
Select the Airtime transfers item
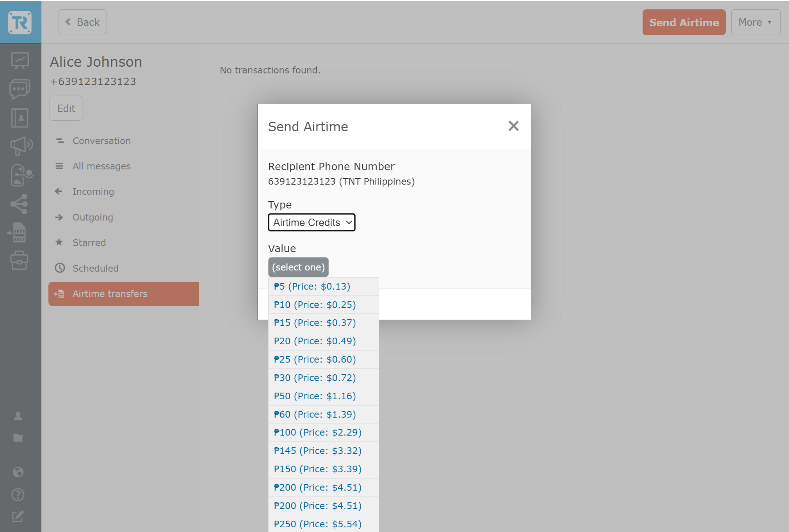click(123, 294)
